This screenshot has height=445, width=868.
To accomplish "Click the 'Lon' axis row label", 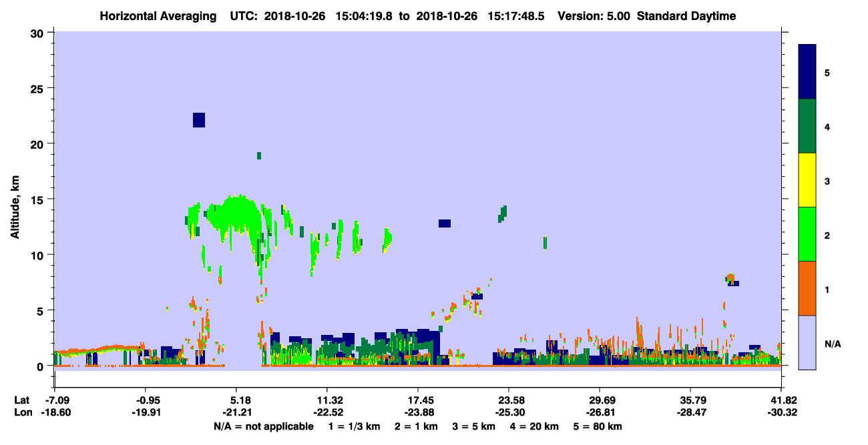I will pos(22,412).
